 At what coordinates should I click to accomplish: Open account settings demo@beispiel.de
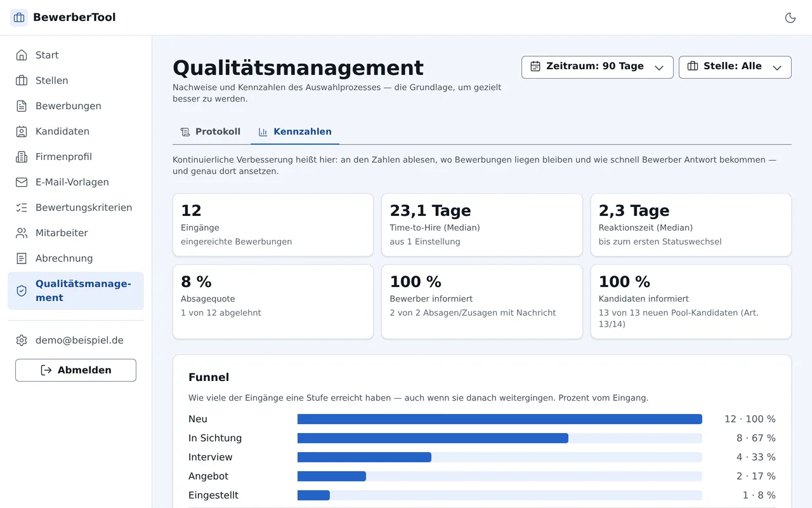pos(75,340)
